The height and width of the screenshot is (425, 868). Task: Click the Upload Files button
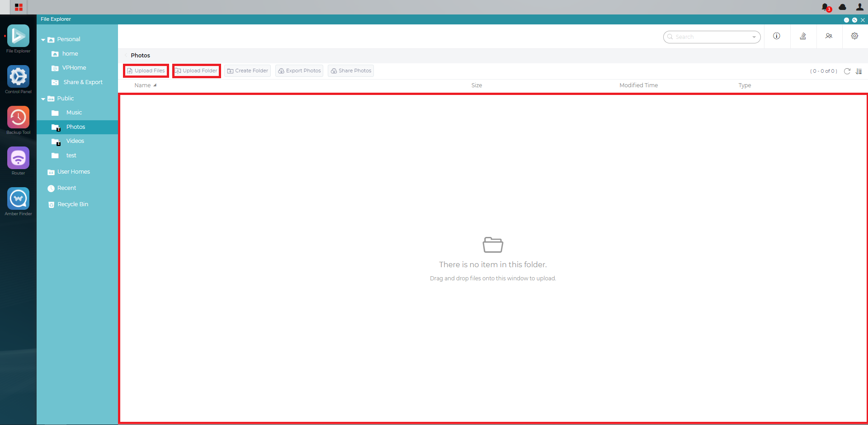(x=146, y=71)
